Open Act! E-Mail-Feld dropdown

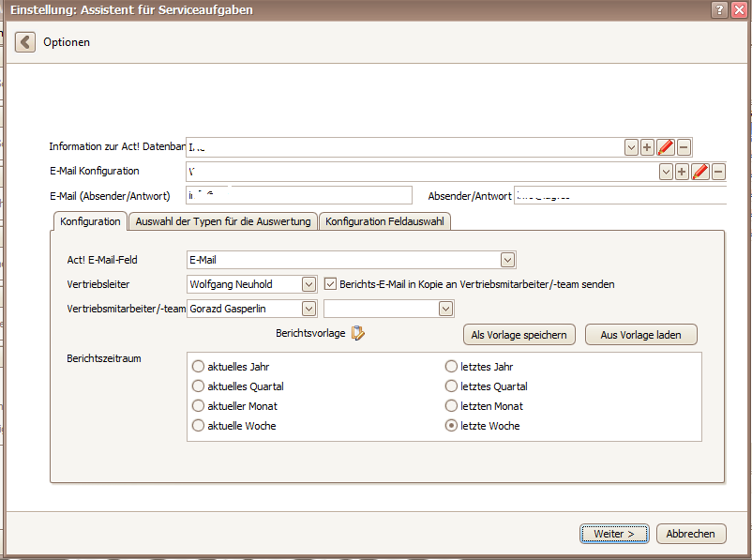tap(507, 260)
